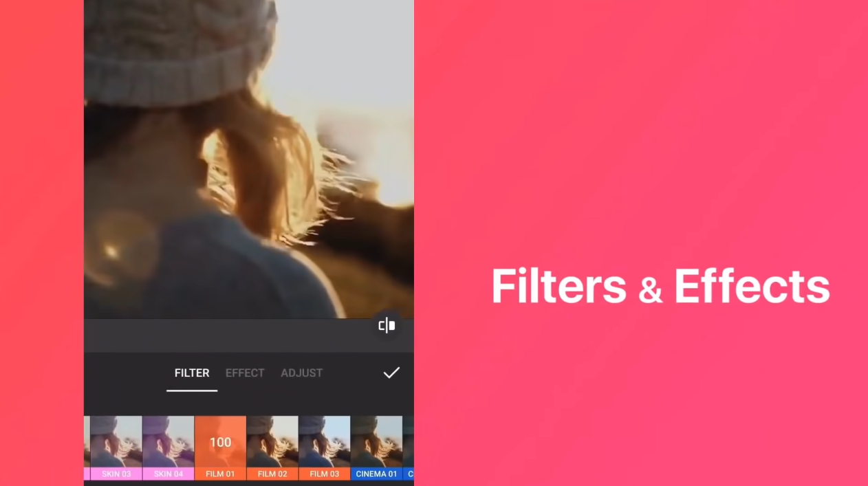Tap the video preview area
This screenshot has width=868, height=486.
[x=248, y=158]
